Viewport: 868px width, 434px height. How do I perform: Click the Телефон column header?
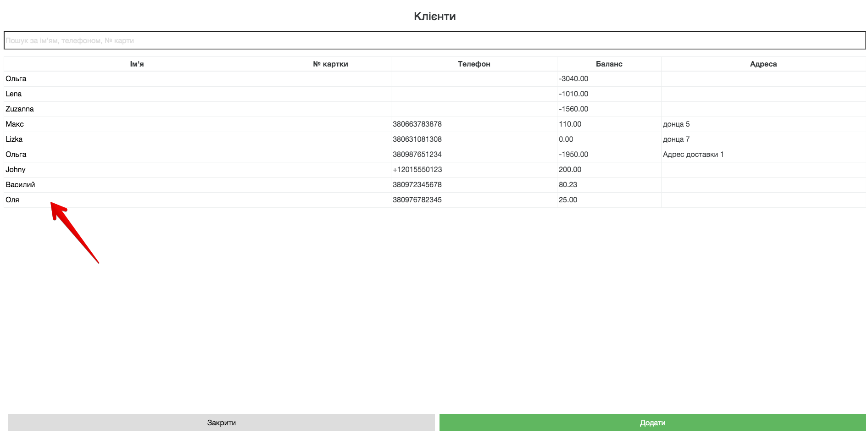[474, 64]
